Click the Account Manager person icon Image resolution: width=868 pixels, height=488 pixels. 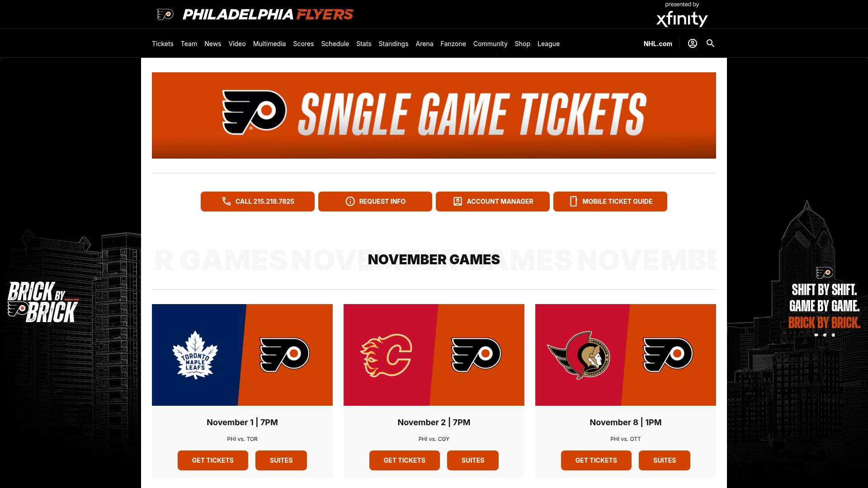pyautogui.click(x=458, y=202)
